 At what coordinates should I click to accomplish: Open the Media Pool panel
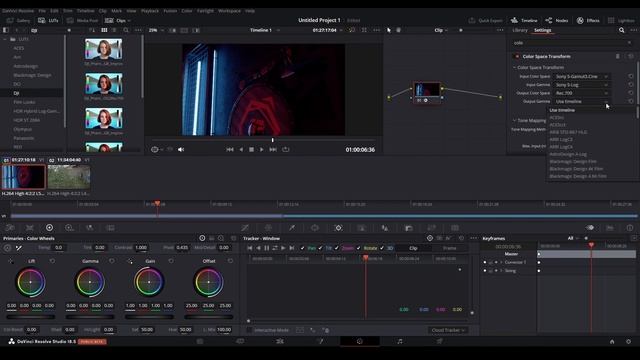[x=82, y=20]
